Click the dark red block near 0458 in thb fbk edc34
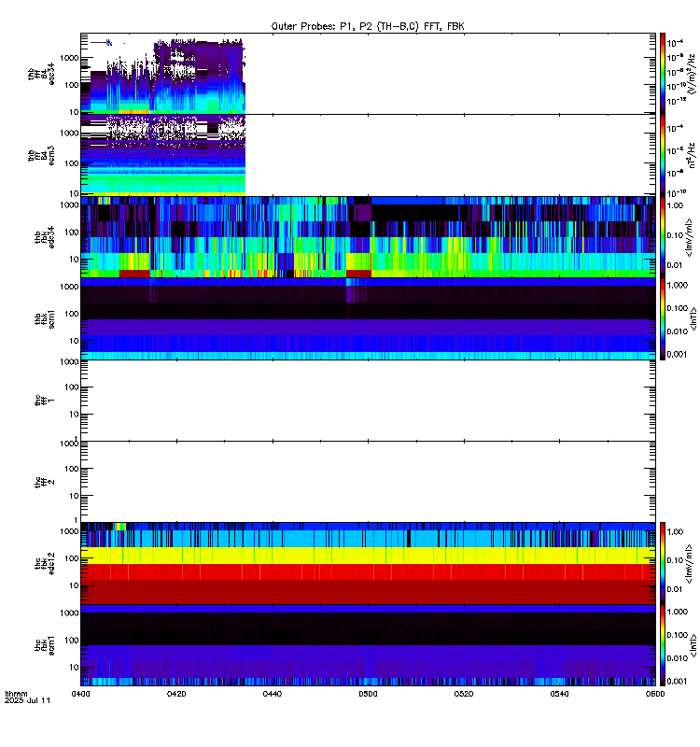Viewport: 700px width, 747px height. (x=358, y=274)
